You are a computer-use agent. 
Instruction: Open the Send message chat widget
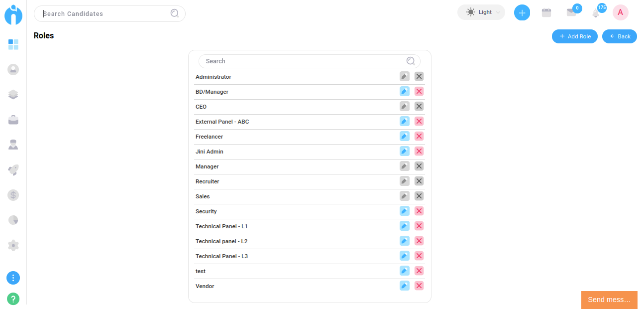click(609, 300)
